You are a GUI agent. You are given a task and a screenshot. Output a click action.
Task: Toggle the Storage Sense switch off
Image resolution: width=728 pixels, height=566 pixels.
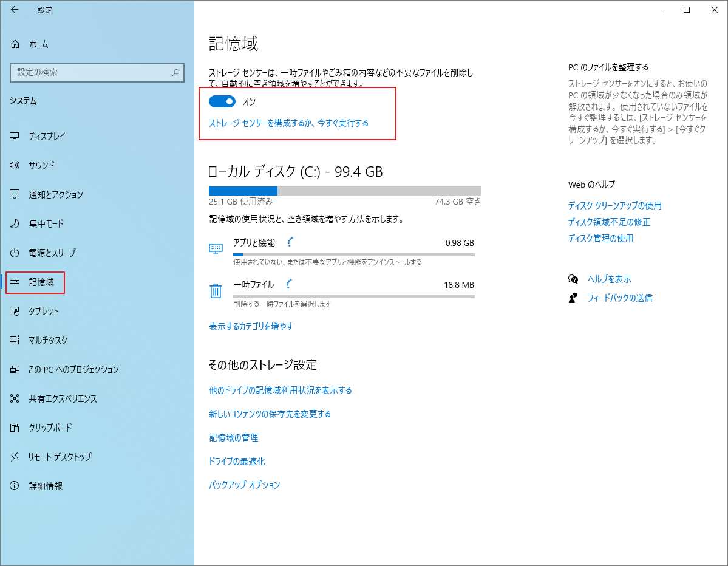pos(222,101)
